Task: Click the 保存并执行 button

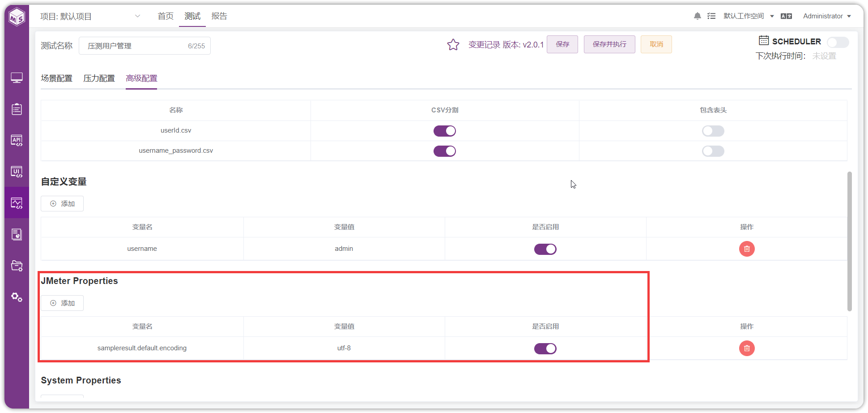Action: [x=609, y=44]
